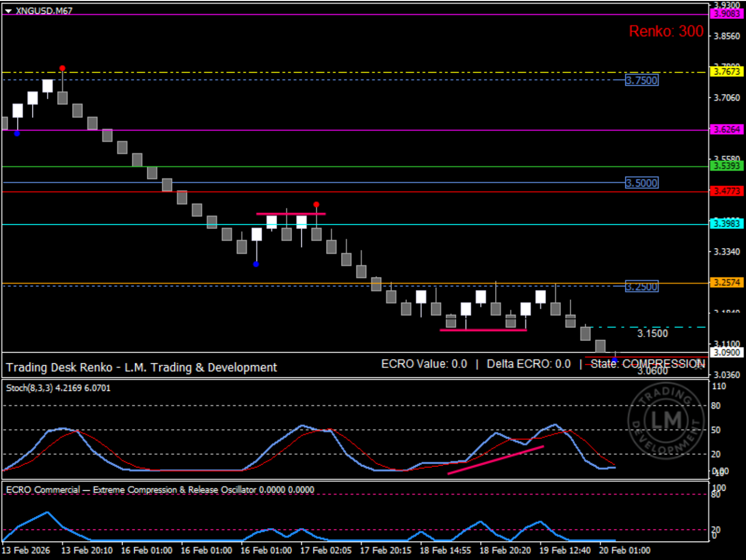Click the 'Trading Desk Renko' indicator title
The width and height of the screenshot is (746, 560).
tap(141, 368)
